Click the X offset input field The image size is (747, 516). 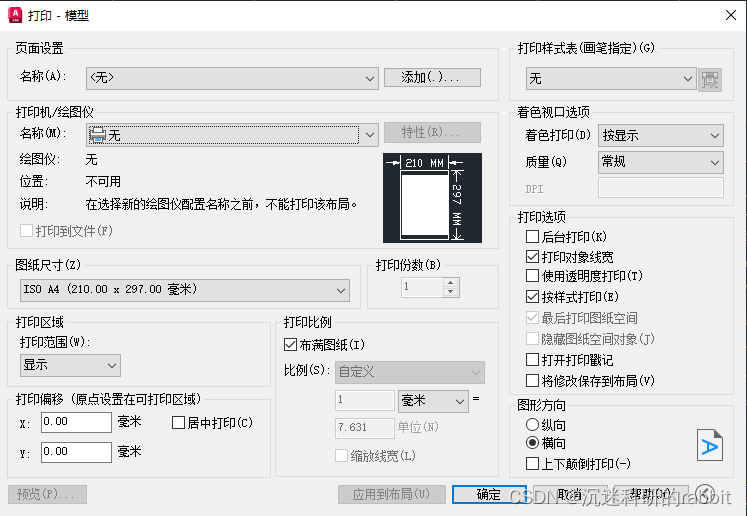click(x=76, y=422)
